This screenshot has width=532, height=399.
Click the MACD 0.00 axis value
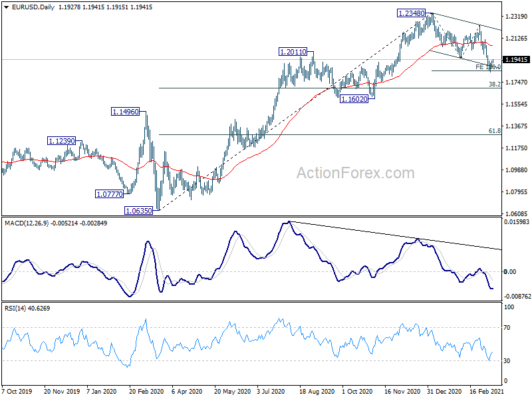(x=510, y=272)
